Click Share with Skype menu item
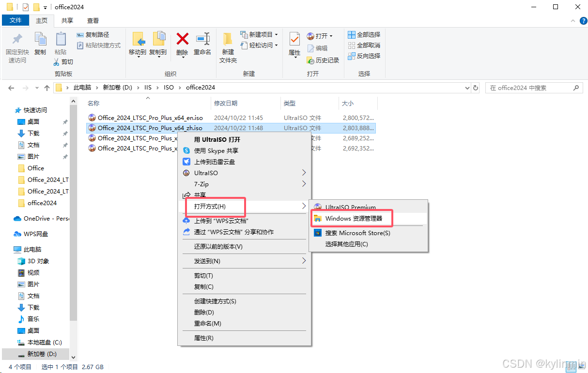 pyautogui.click(x=244, y=150)
